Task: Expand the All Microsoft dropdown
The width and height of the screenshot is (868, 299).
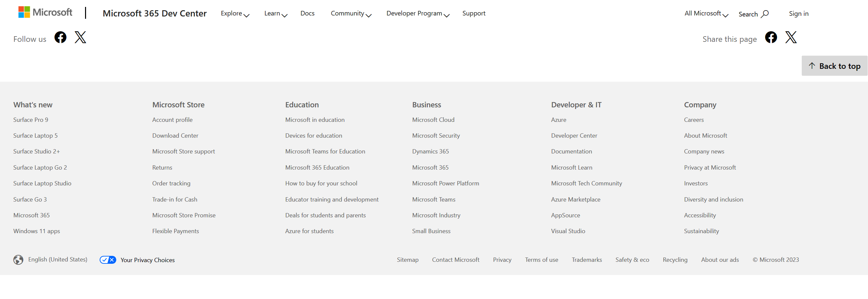Action: [706, 14]
